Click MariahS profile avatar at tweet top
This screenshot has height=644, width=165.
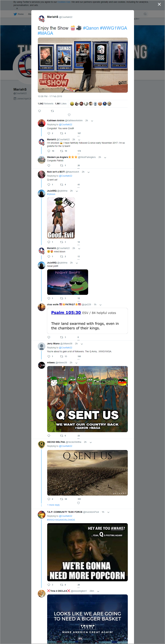click(41, 18)
